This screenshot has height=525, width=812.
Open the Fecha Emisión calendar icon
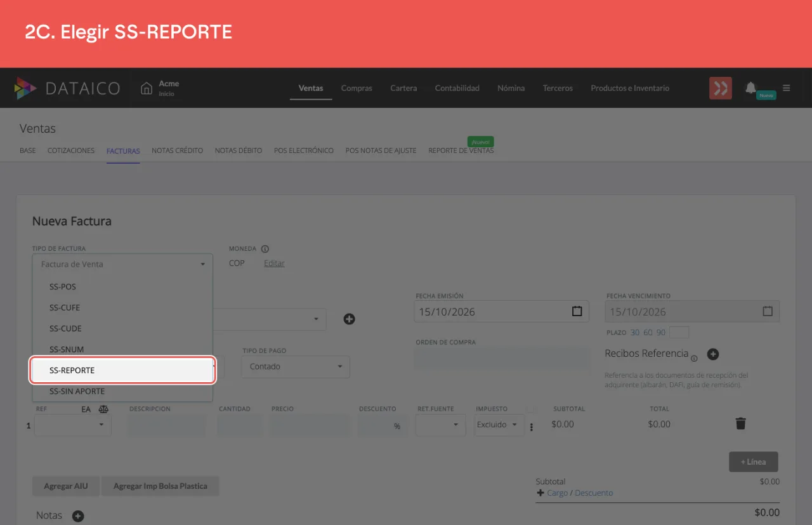tap(577, 312)
